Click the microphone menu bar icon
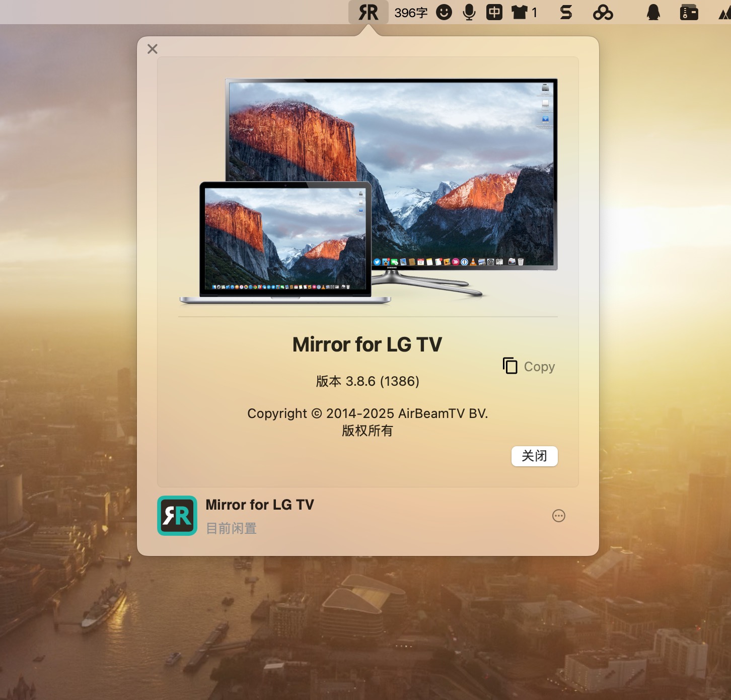 469,12
